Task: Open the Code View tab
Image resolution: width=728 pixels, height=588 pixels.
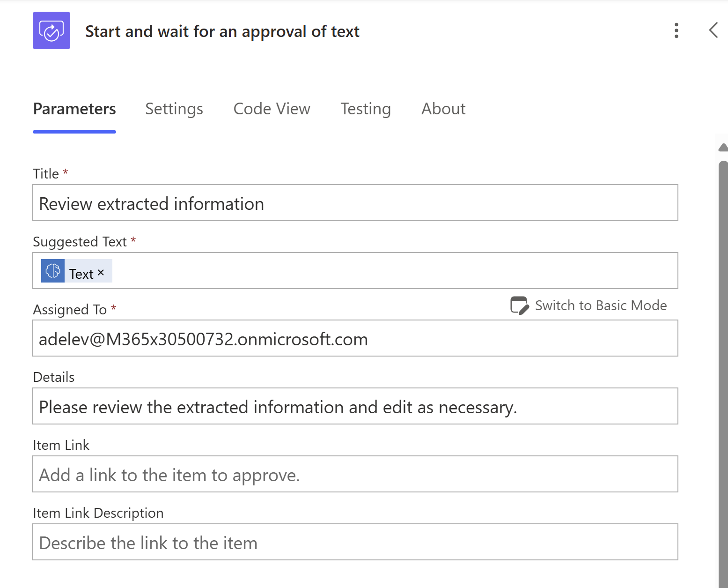Action: [272, 109]
